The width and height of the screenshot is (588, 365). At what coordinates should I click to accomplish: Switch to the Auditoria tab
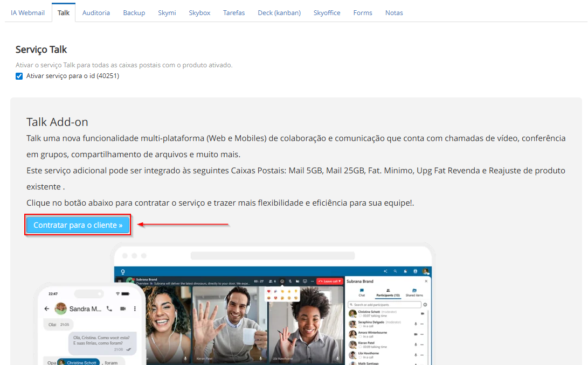(x=96, y=12)
